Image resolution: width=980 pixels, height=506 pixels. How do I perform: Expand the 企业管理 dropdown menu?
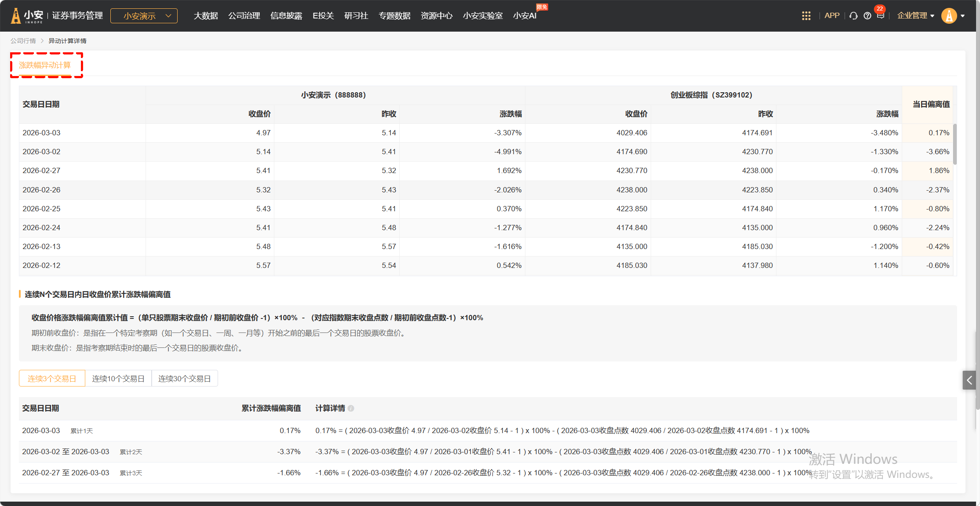tap(915, 16)
